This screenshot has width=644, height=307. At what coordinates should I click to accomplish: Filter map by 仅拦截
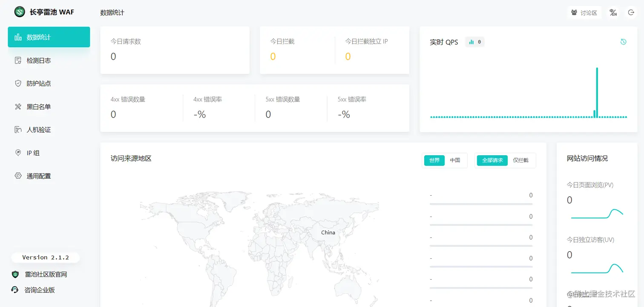click(520, 160)
